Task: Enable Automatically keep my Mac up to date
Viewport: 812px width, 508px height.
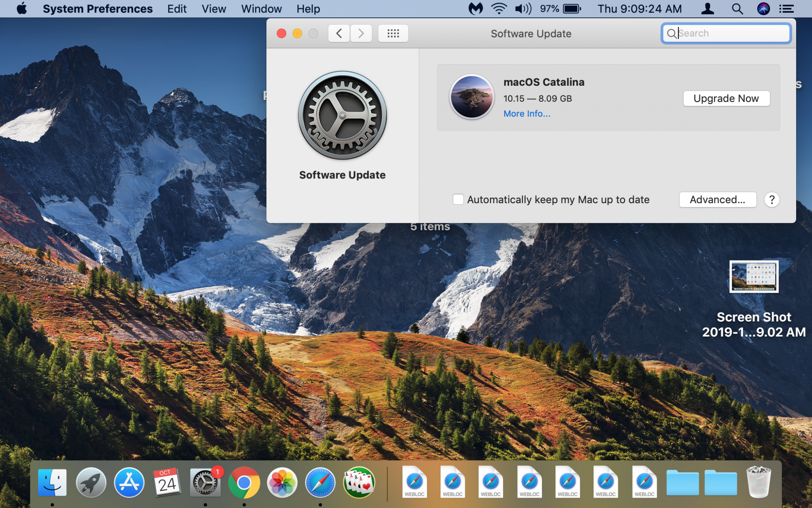Action: coord(458,200)
